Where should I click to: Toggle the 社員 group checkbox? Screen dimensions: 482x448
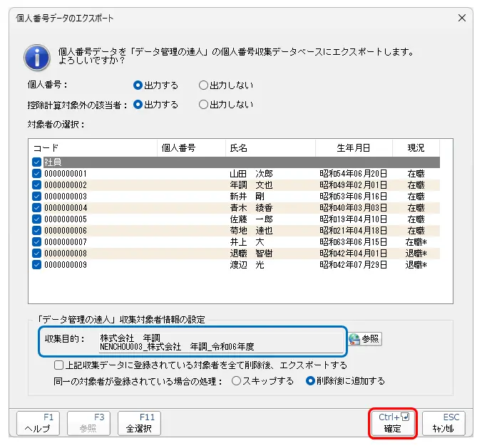pos(37,162)
